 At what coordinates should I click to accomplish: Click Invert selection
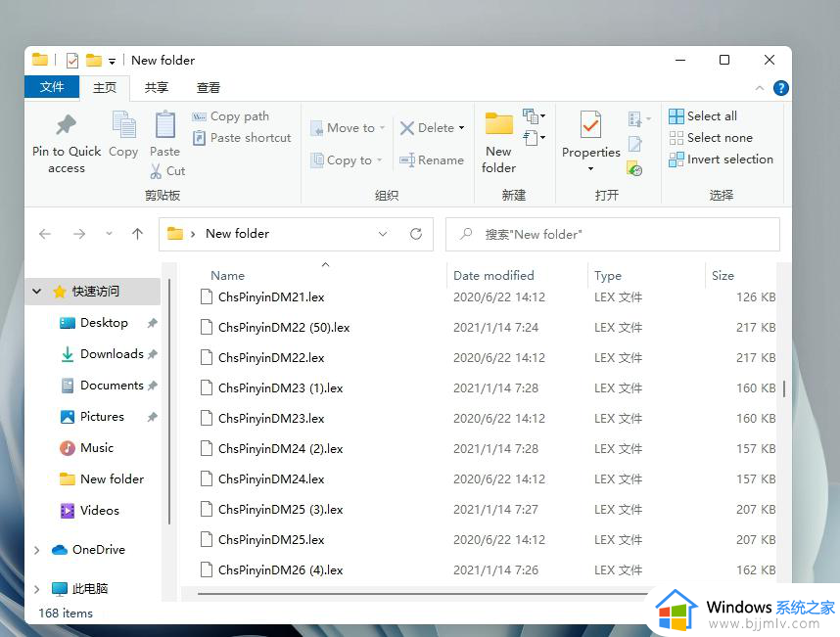[x=722, y=159]
